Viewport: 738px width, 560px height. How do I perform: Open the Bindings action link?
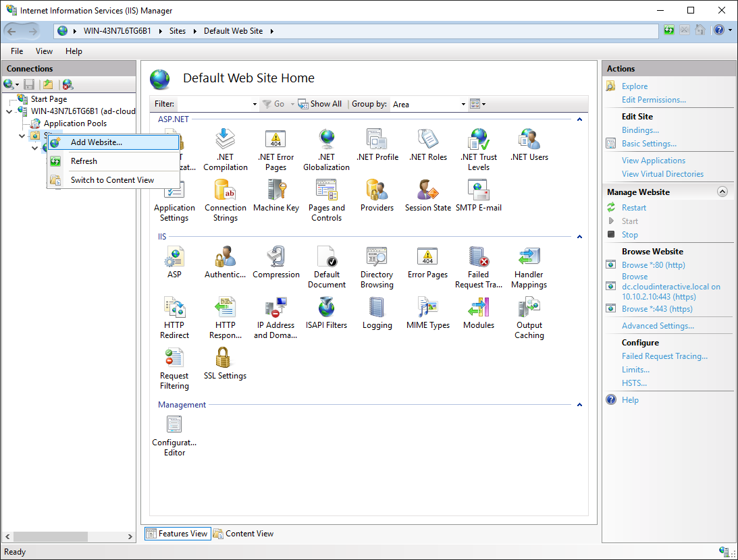point(640,130)
